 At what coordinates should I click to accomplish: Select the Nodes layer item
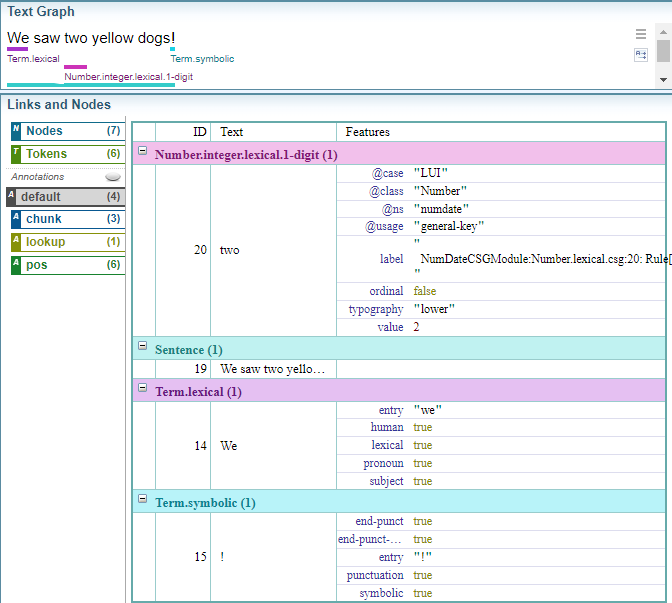tap(66, 131)
